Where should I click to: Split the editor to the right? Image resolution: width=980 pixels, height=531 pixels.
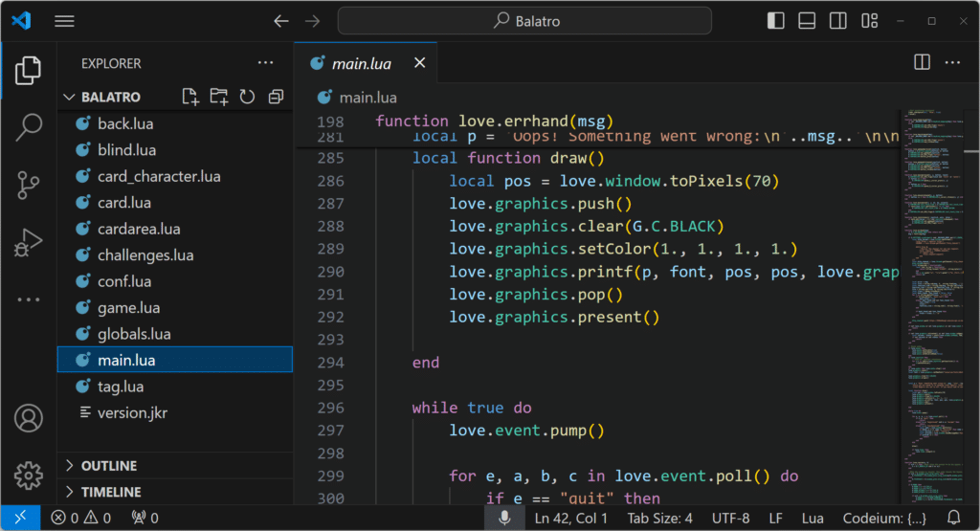tap(922, 62)
